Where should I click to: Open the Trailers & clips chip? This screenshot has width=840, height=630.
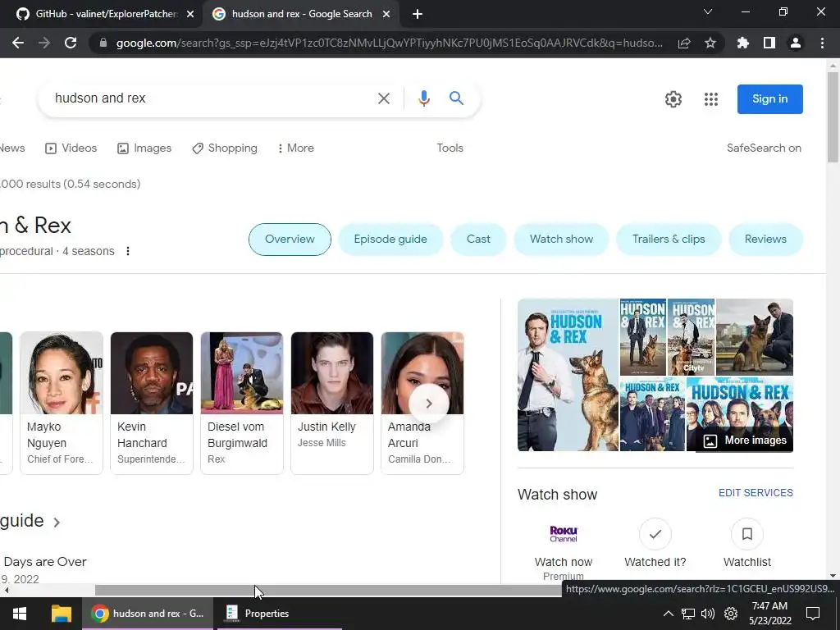(669, 240)
